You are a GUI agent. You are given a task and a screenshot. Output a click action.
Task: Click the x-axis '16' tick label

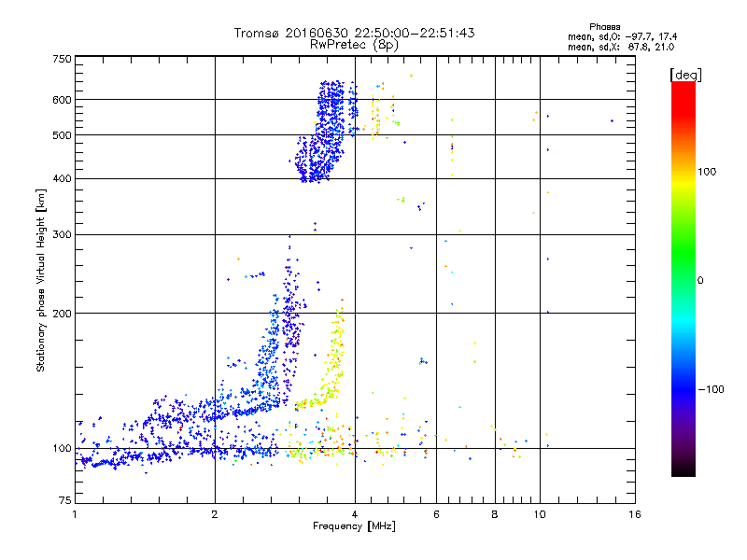pos(635,514)
